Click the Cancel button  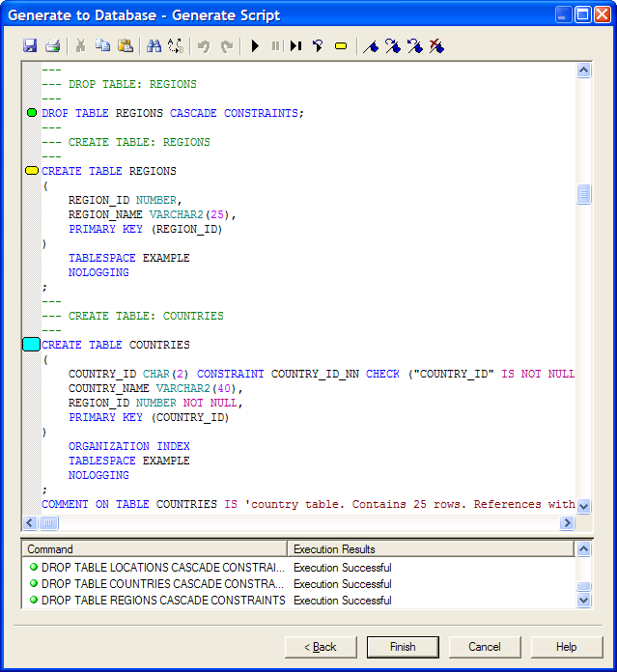[485, 647]
